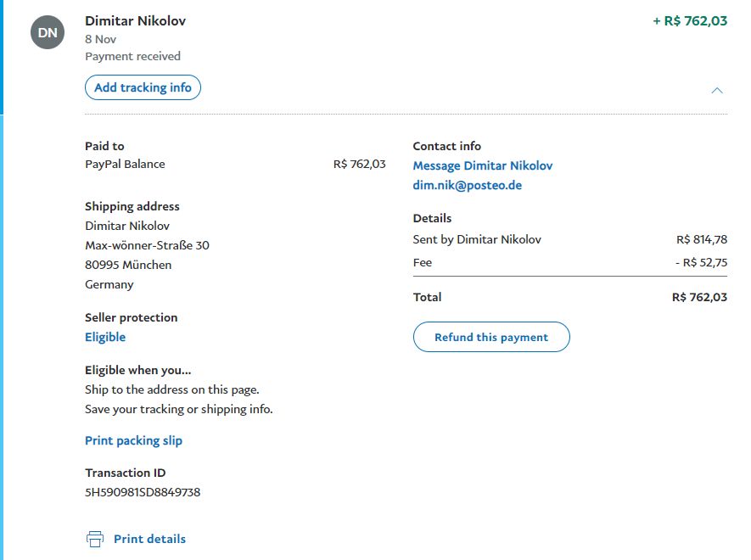The height and width of the screenshot is (560, 751).
Task: Click the Payment received status text
Action: pyautogui.click(x=132, y=56)
